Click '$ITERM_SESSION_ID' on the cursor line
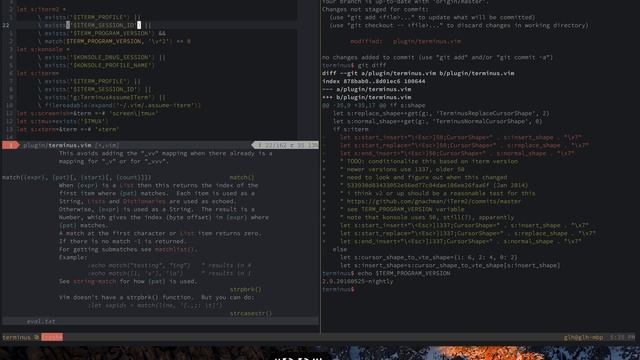Image resolution: width=640 pixels, height=360 pixels. coord(103,25)
